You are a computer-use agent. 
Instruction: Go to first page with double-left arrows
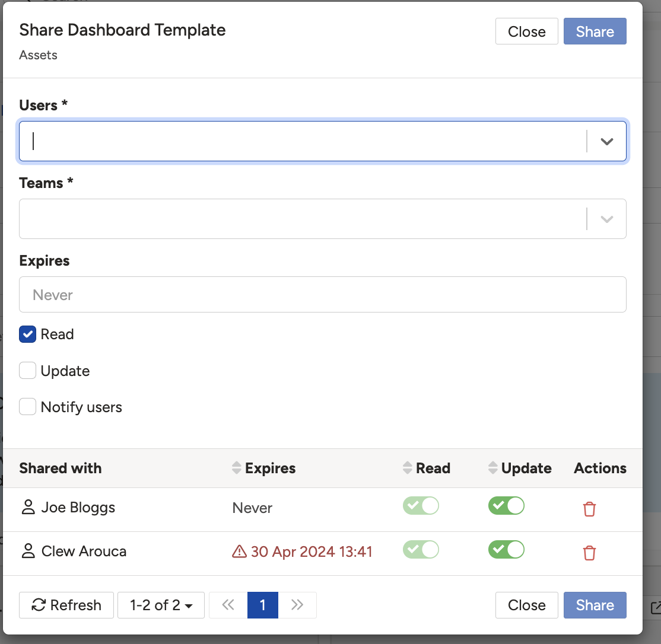[228, 605]
